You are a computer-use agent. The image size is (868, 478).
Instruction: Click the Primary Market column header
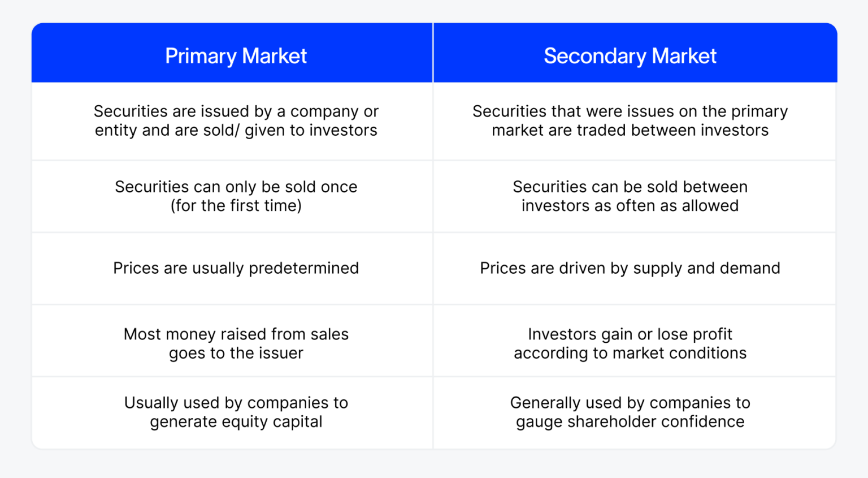(236, 56)
